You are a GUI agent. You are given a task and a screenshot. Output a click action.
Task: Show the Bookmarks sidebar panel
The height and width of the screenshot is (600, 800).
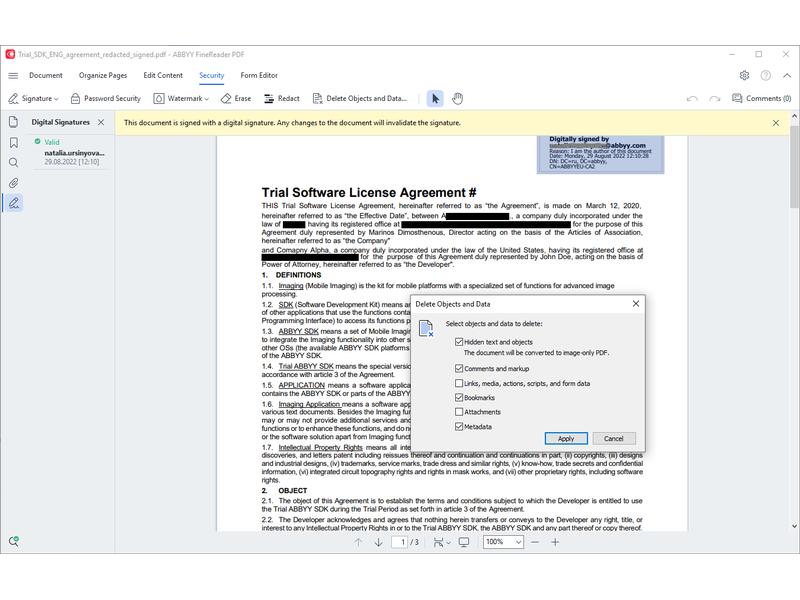coord(14,142)
